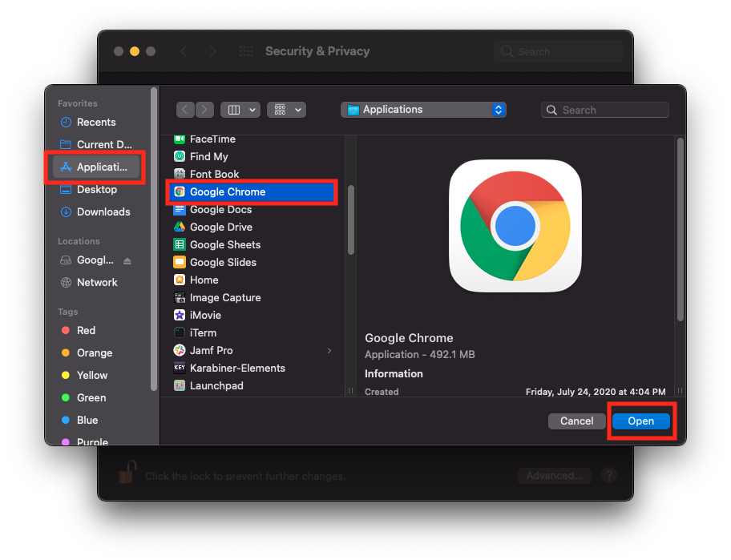Click the 'Friday, July 24, 2020 at 4:04 PM' date
The width and height of the screenshot is (731, 560).
(x=596, y=392)
